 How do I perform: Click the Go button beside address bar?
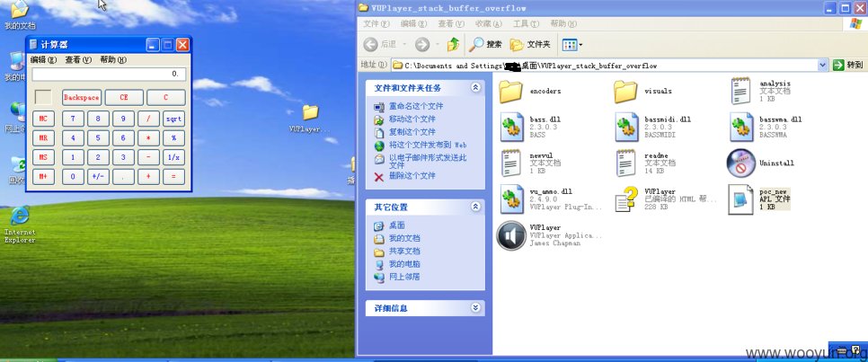[847, 66]
